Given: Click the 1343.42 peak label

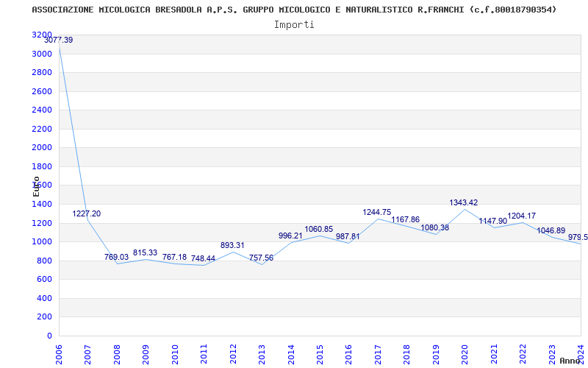Looking at the screenshot, I should [x=464, y=203].
